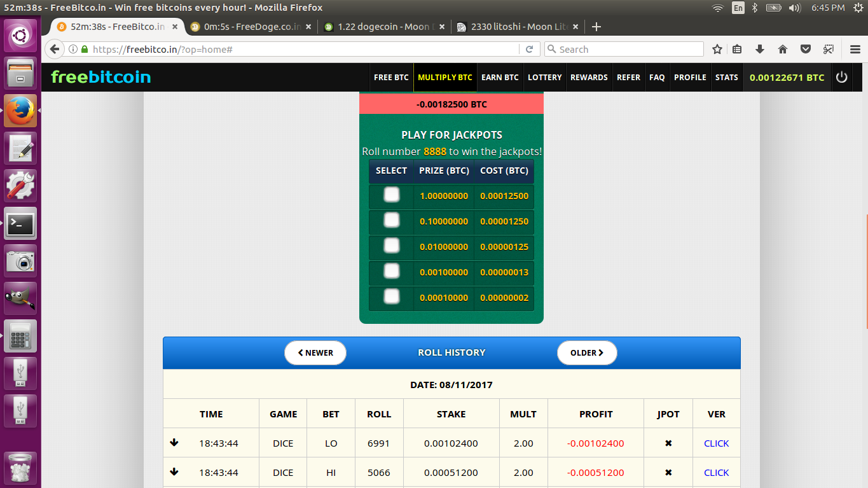Go to Firefox Home page icon

pyautogui.click(x=783, y=49)
